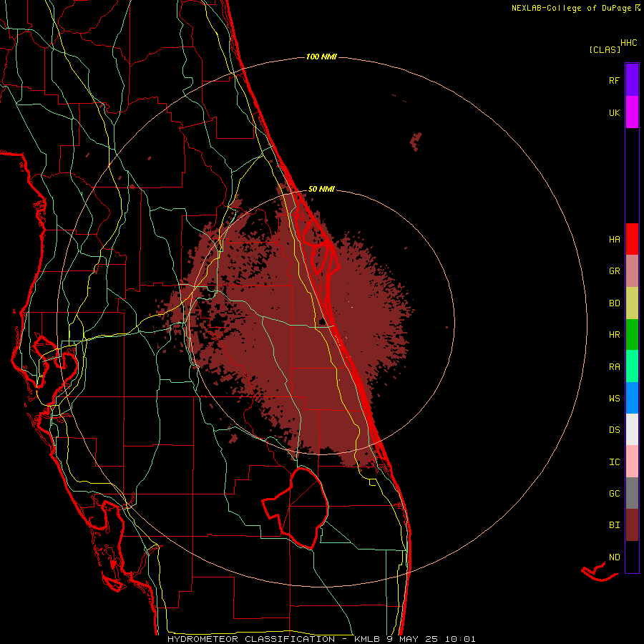This screenshot has width=644, height=644.
Task: Click the IC light pink legend swatch
Action: tap(632, 462)
